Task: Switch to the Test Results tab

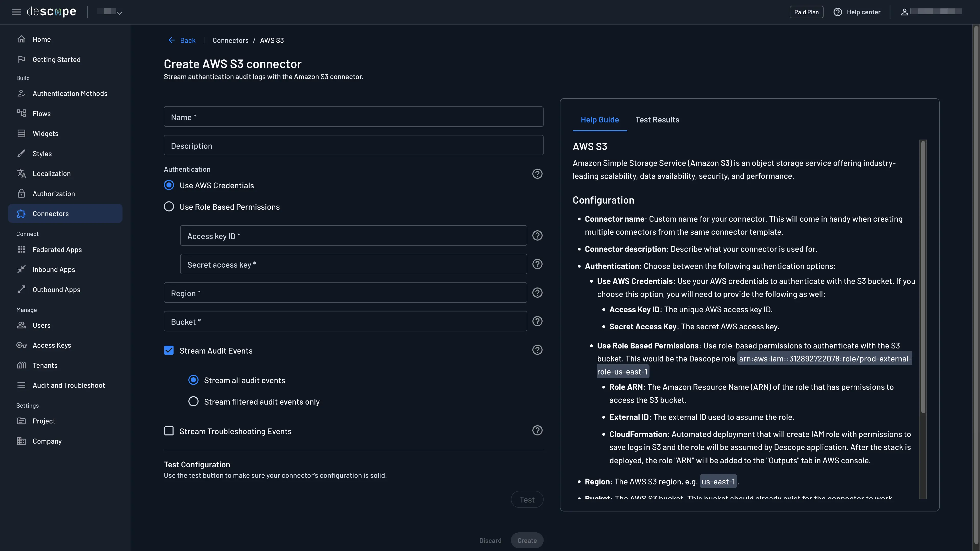Action: click(x=657, y=119)
